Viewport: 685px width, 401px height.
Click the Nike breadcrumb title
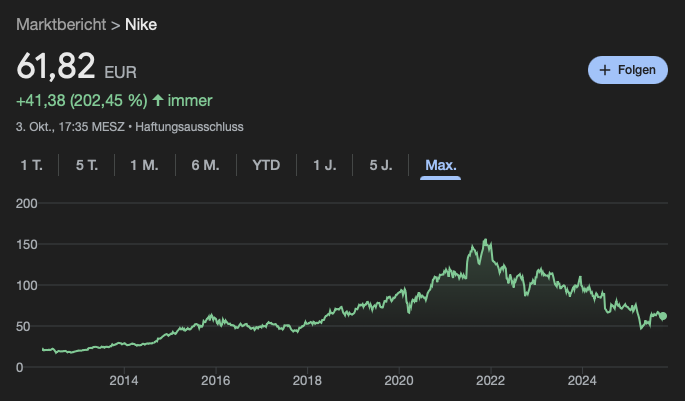(x=141, y=23)
